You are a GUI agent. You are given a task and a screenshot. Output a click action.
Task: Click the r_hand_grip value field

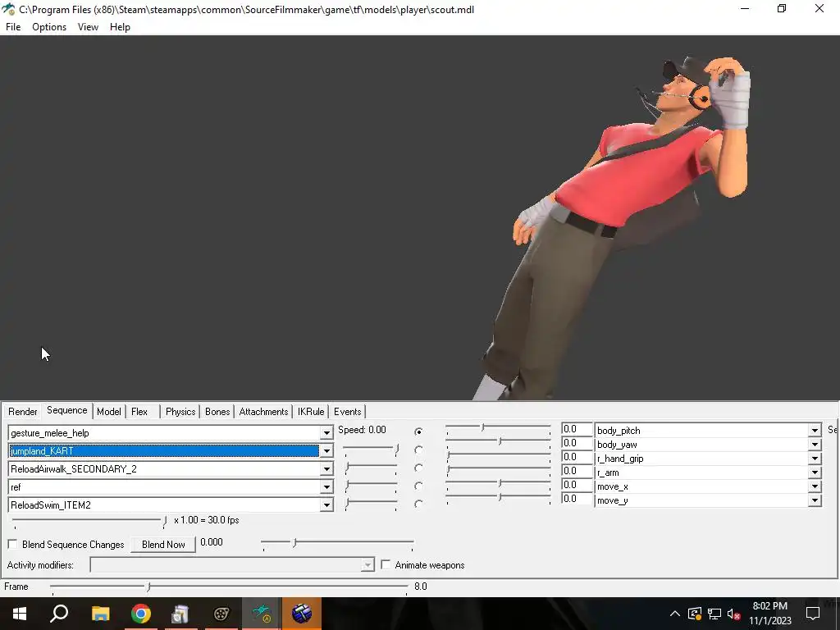click(577, 457)
